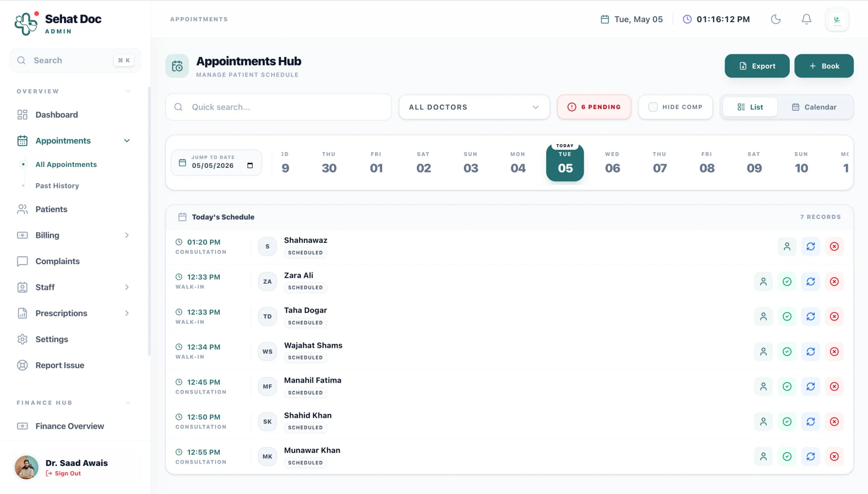This screenshot has height=494, width=868.
Task: Switch to List view
Action: point(750,107)
